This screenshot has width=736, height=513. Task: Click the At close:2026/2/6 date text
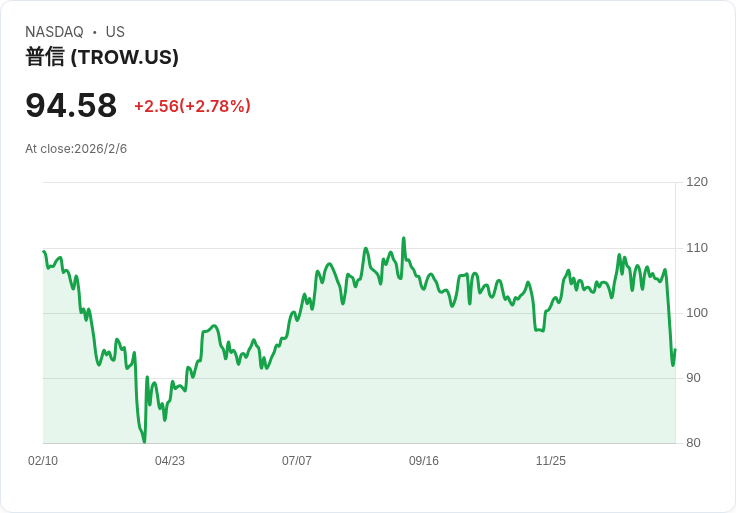click(76, 149)
